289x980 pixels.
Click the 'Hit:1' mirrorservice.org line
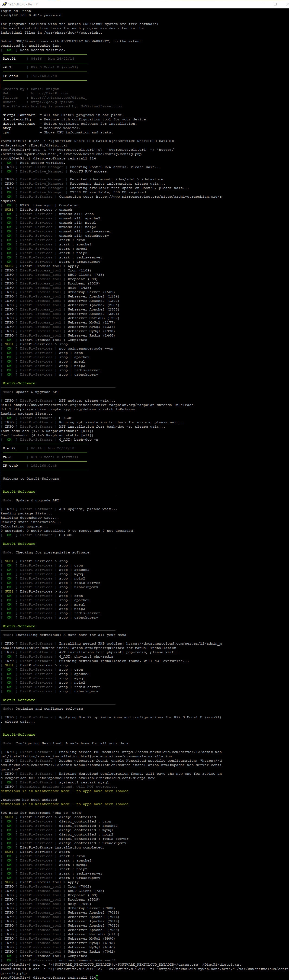tap(97, 405)
